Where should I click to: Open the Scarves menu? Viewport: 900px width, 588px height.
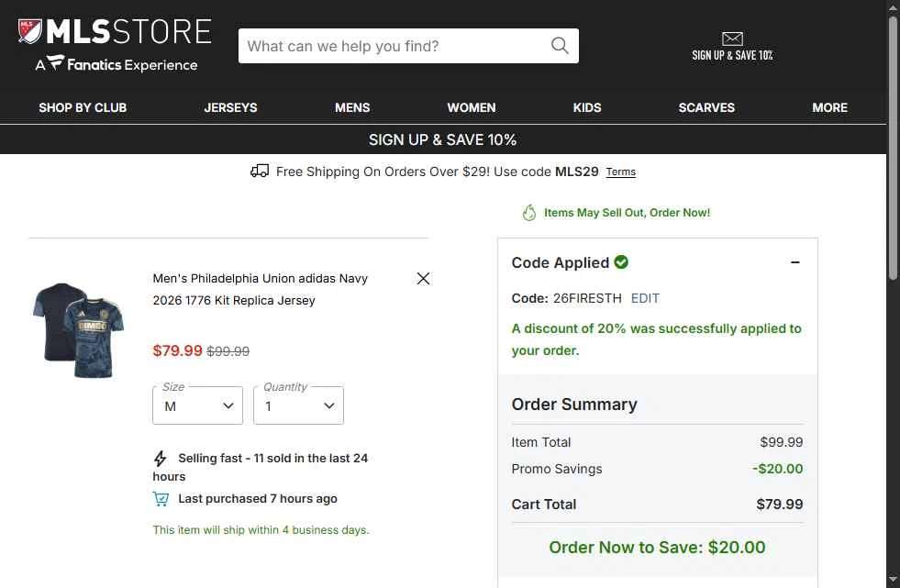pos(706,107)
